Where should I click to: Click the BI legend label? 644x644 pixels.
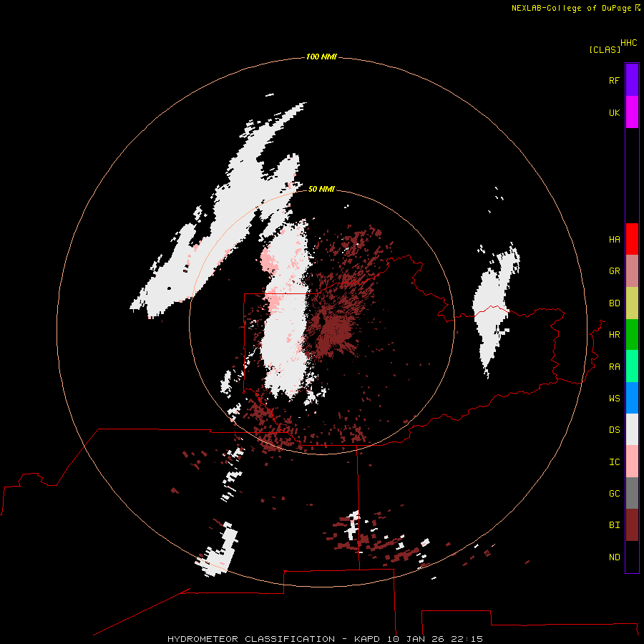614,525
